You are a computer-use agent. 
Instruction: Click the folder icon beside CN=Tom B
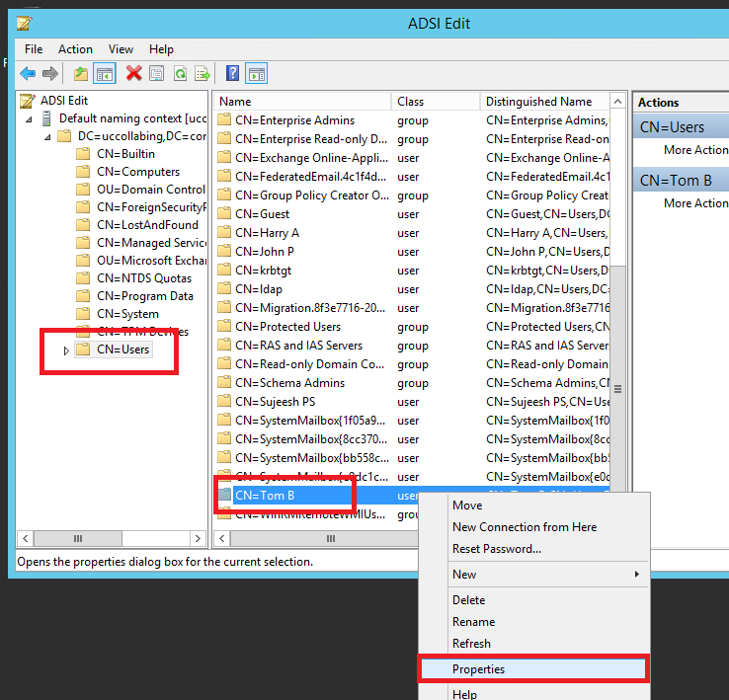[224, 495]
